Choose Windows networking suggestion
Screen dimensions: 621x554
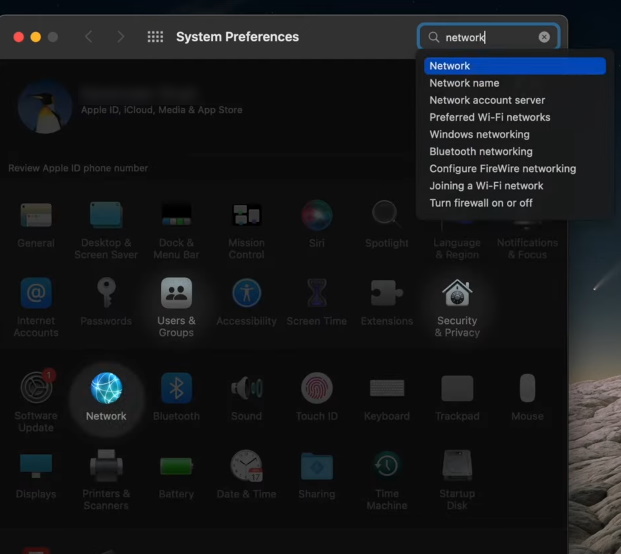click(515, 134)
